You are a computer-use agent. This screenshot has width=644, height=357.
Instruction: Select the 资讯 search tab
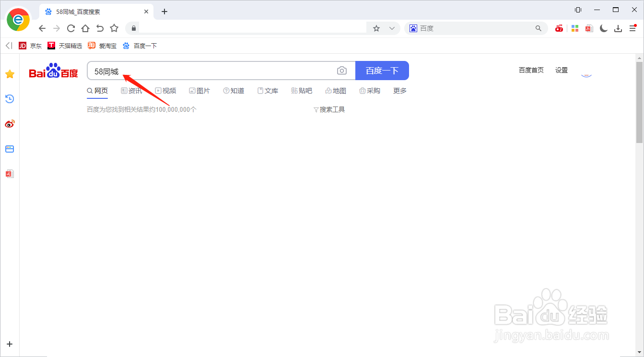131,91
